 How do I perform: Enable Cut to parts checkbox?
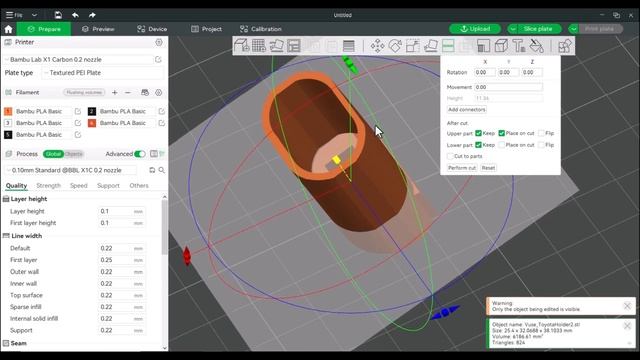click(450, 156)
